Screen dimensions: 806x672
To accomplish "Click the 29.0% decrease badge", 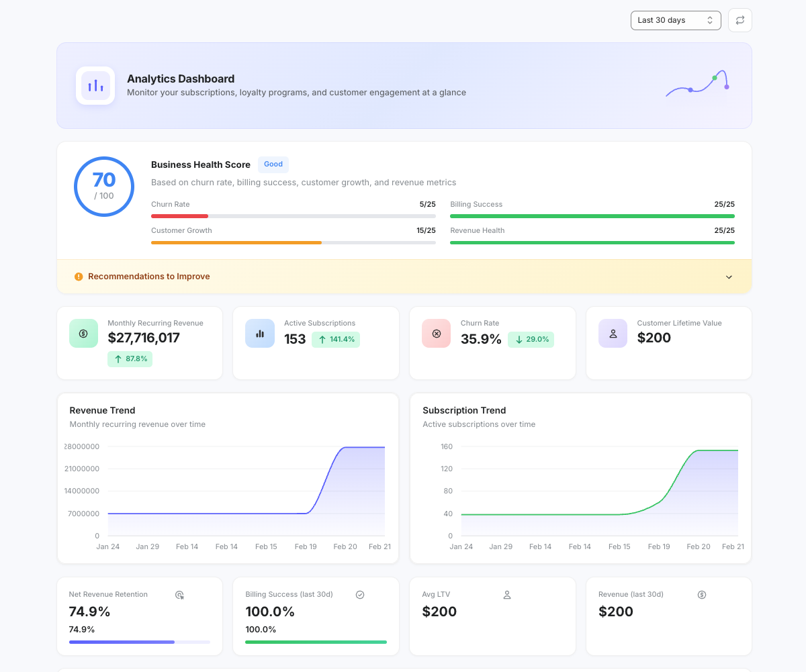I will coord(531,340).
